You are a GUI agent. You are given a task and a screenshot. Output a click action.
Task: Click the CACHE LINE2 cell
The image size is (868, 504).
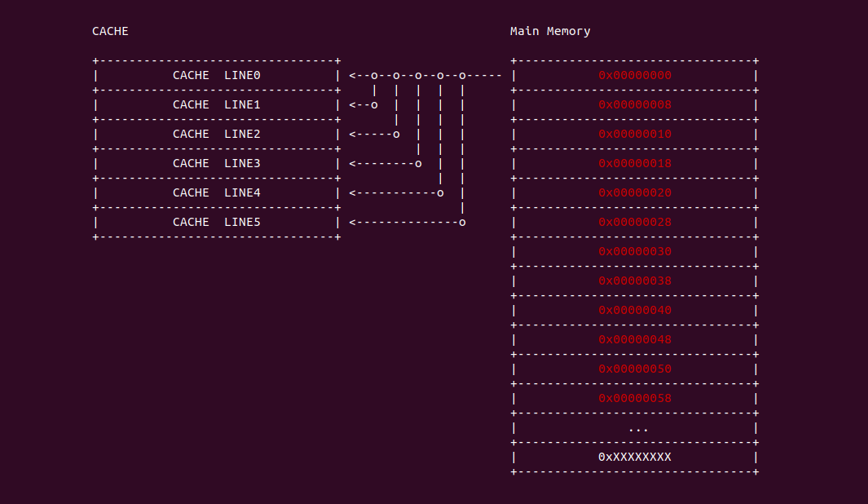point(216,135)
